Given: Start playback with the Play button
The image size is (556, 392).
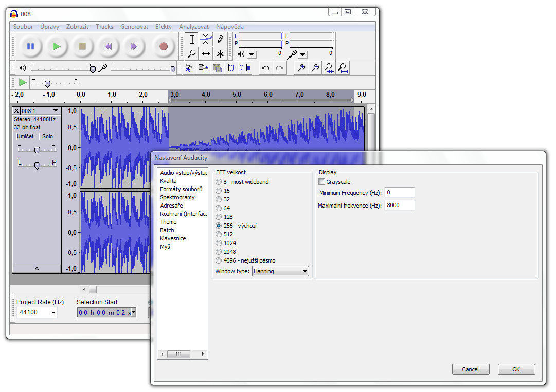Looking at the screenshot, I should [57, 46].
